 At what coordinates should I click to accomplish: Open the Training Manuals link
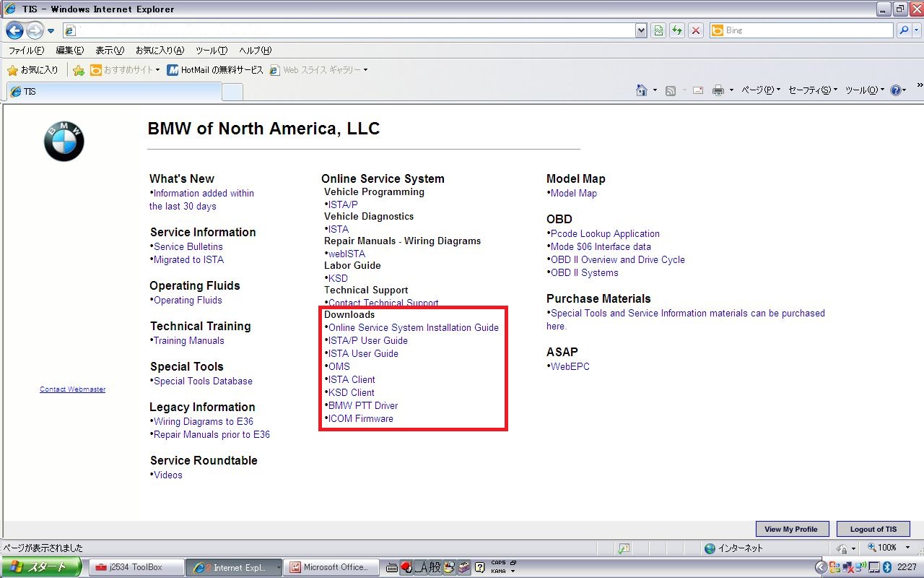(x=189, y=340)
